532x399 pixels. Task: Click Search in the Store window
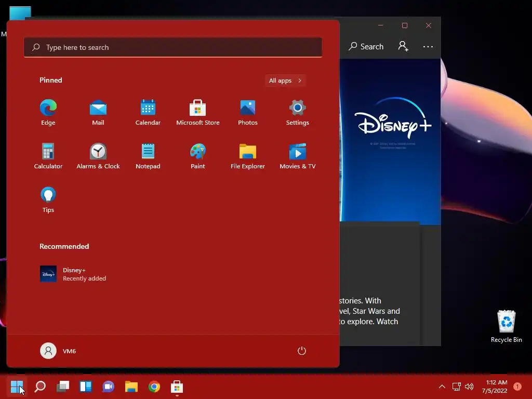click(366, 46)
